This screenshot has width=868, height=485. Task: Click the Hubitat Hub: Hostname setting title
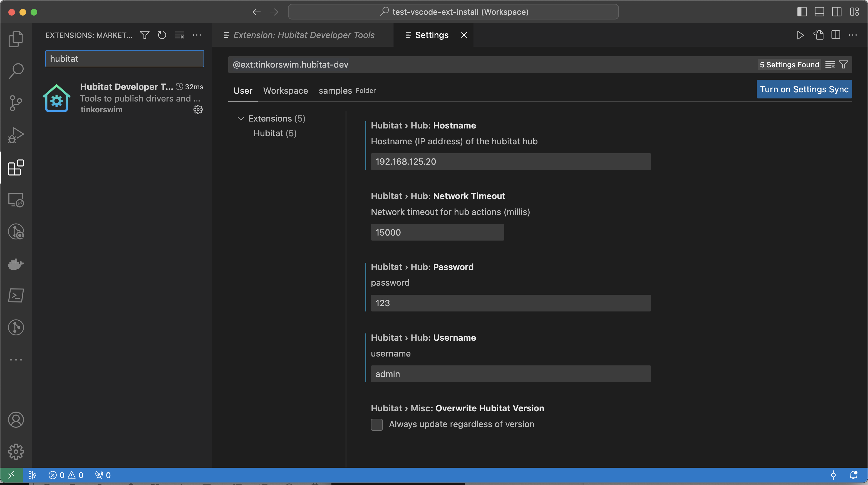[423, 125]
